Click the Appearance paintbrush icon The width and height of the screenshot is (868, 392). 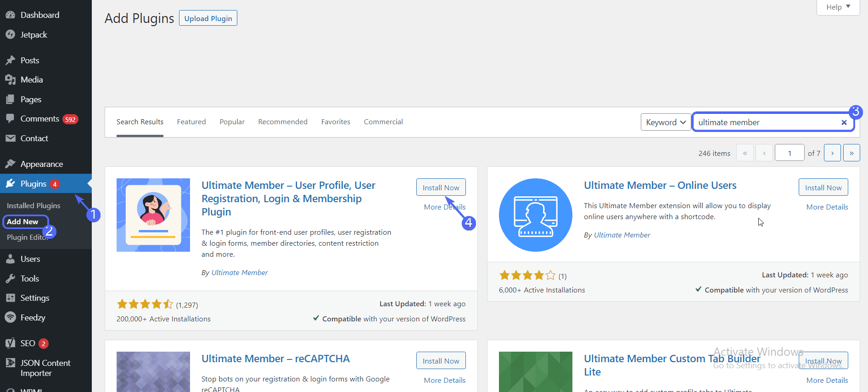pos(10,164)
